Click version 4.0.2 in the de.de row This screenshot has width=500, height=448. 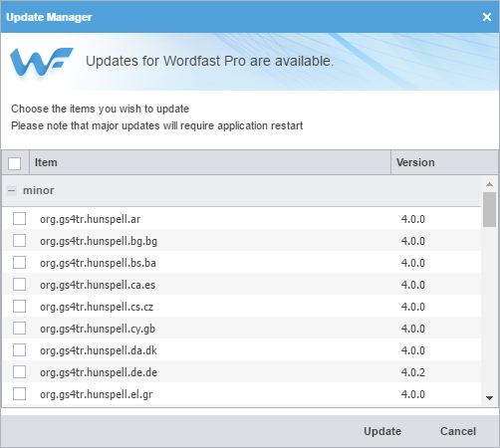[x=413, y=372]
